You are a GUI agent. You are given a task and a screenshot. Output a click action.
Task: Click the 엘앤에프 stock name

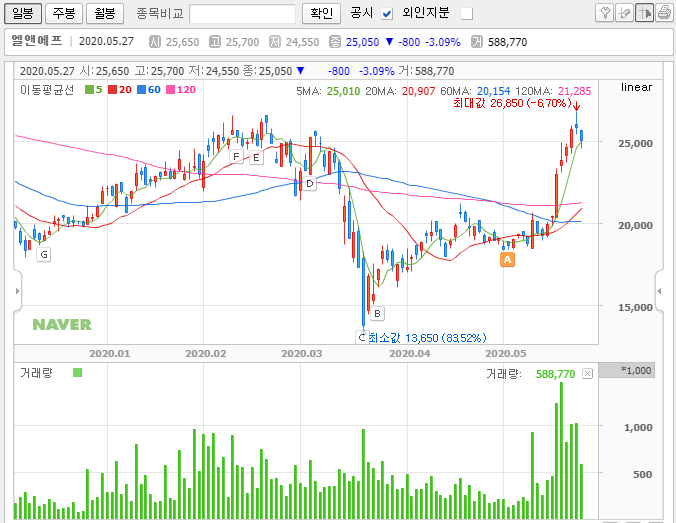[x=37, y=41]
